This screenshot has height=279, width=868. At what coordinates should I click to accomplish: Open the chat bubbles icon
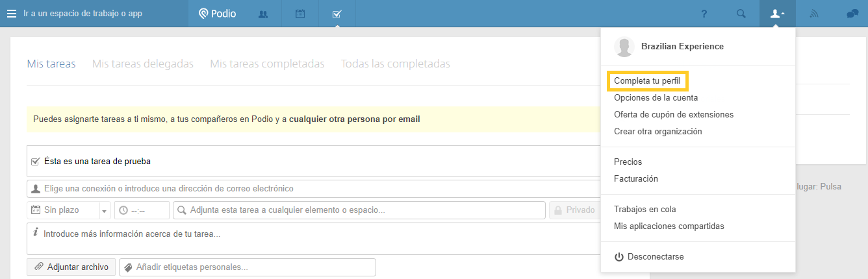tap(852, 14)
